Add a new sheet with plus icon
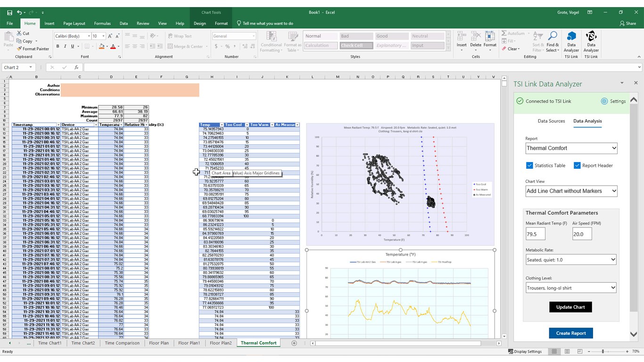 click(294, 343)
